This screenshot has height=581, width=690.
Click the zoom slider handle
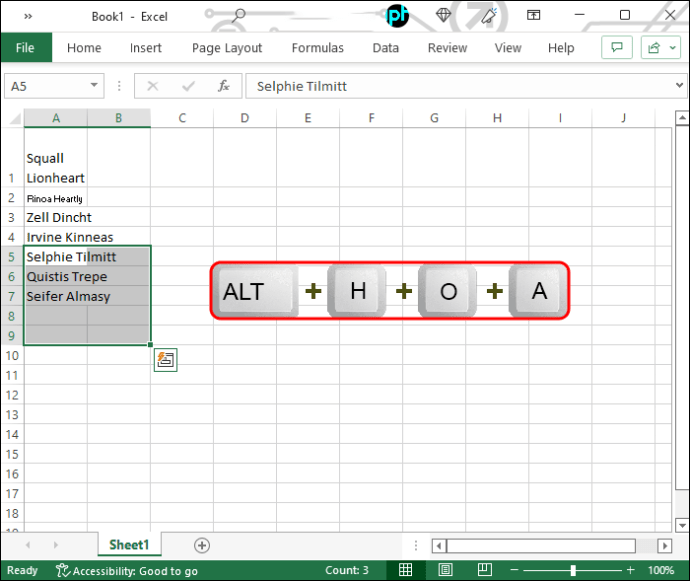573,570
